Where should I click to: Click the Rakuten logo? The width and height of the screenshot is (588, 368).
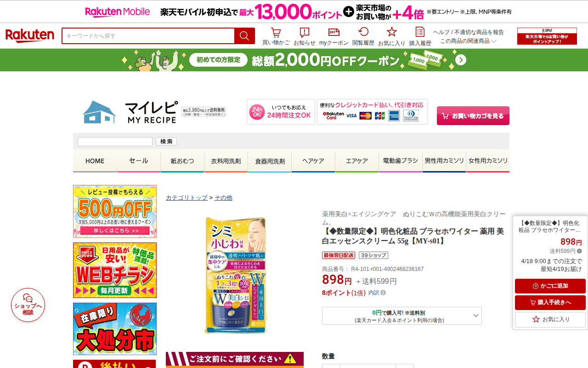pyautogui.click(x=30, y=36)
